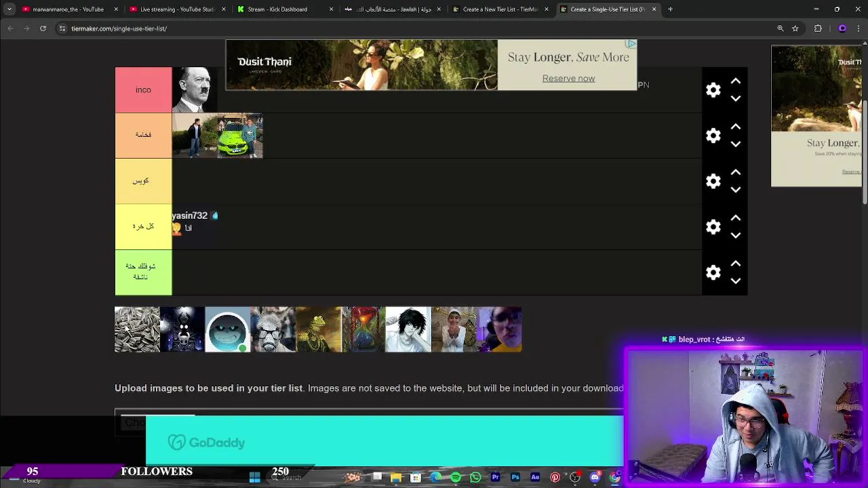Select the black-and-white portrait in the 'inco' row
The width and height of the screenshot is (868, 488).
(x=195, y=89)
